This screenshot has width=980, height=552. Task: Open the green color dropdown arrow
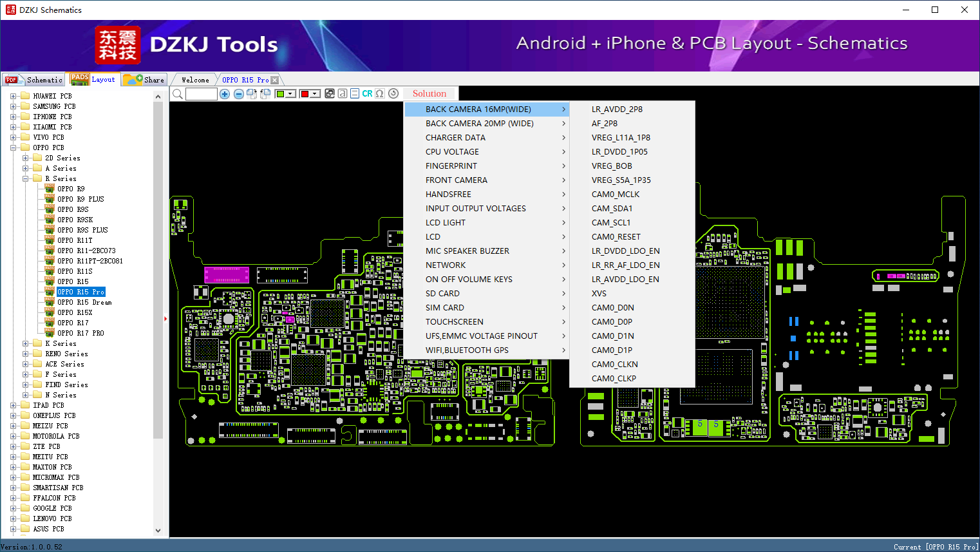(x=290, y=94)
